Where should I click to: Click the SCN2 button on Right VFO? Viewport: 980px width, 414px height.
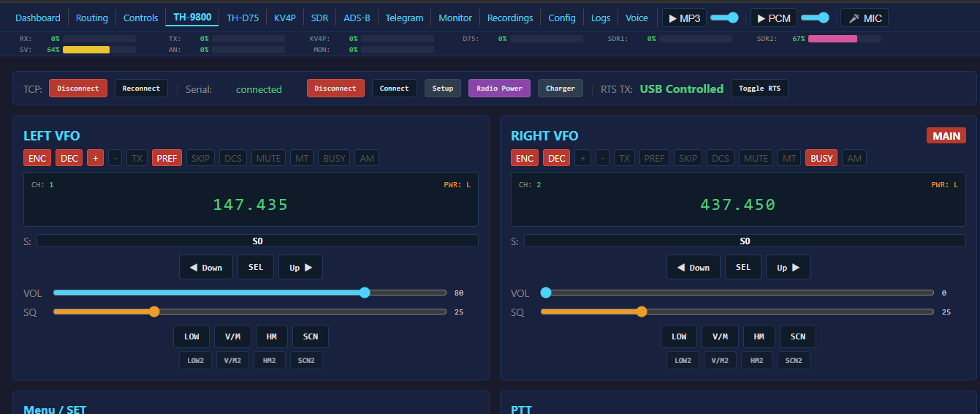(794, 360)
